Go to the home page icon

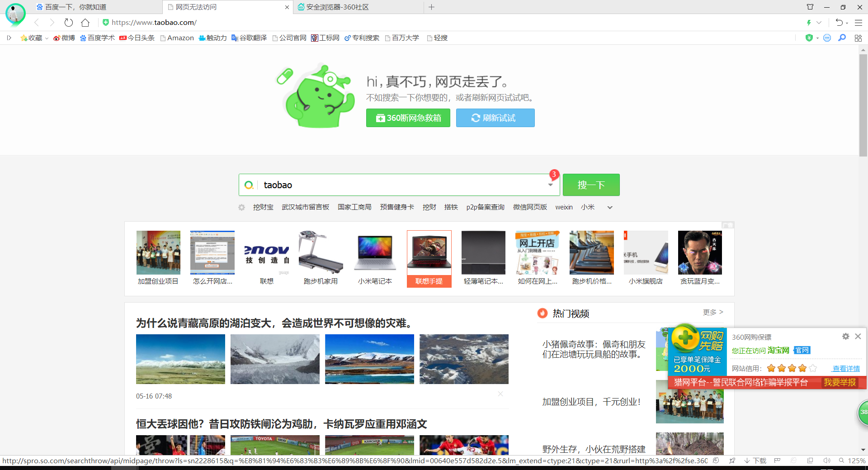(85, 22)
